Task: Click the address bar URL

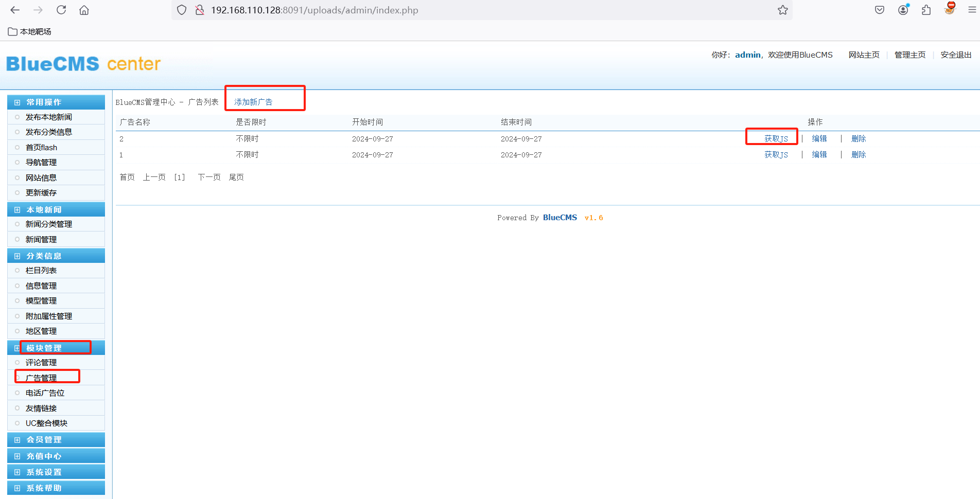Action: [x=314, y=10]
